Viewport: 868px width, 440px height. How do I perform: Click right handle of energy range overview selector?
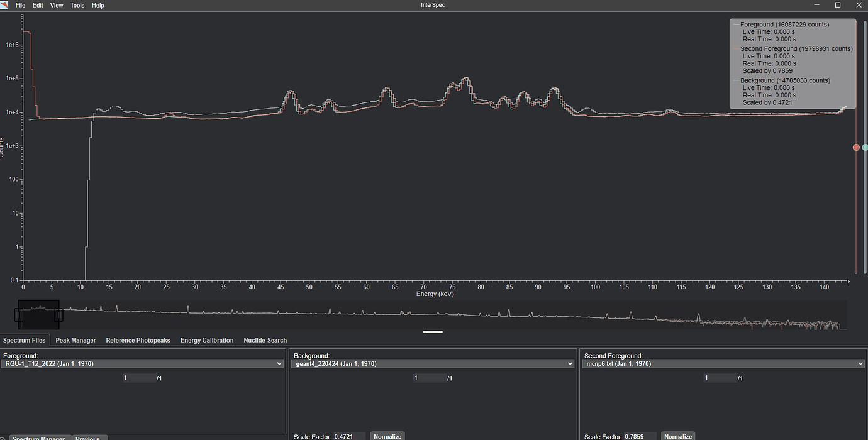[x=60, y=315]
